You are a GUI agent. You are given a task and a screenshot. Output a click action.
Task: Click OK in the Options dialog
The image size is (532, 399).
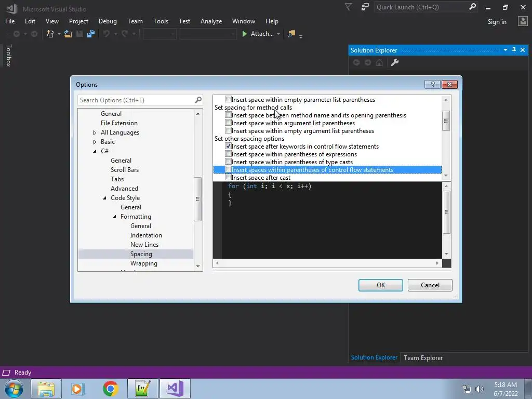[x=381, y=285]
